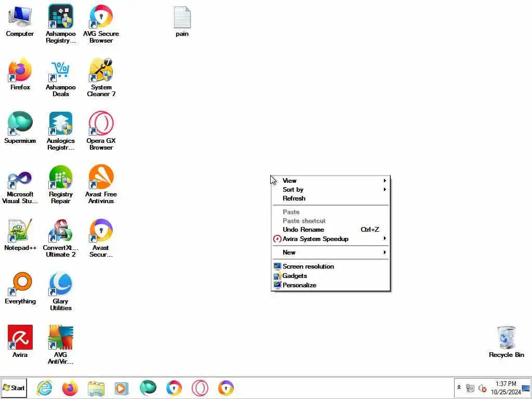The height and width of the screenshot is (399, 532).
Task: Open the Avira System Speedup submenu
Action: click(331, 239)
